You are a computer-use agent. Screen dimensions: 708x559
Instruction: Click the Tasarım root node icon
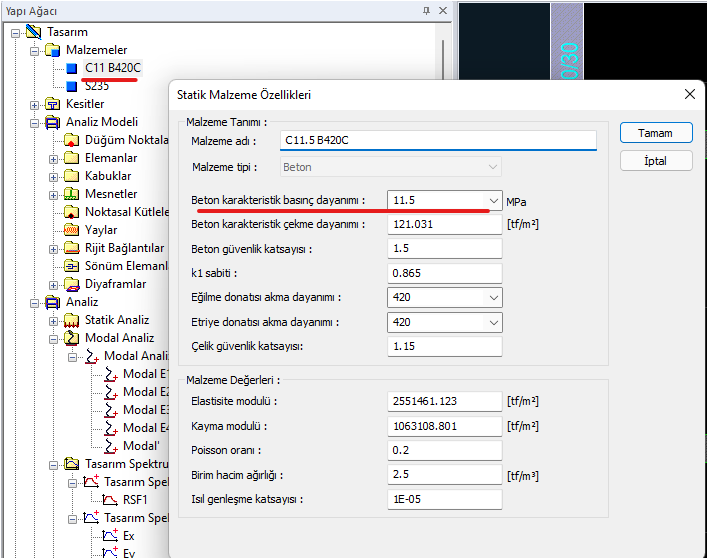(33, 32)
